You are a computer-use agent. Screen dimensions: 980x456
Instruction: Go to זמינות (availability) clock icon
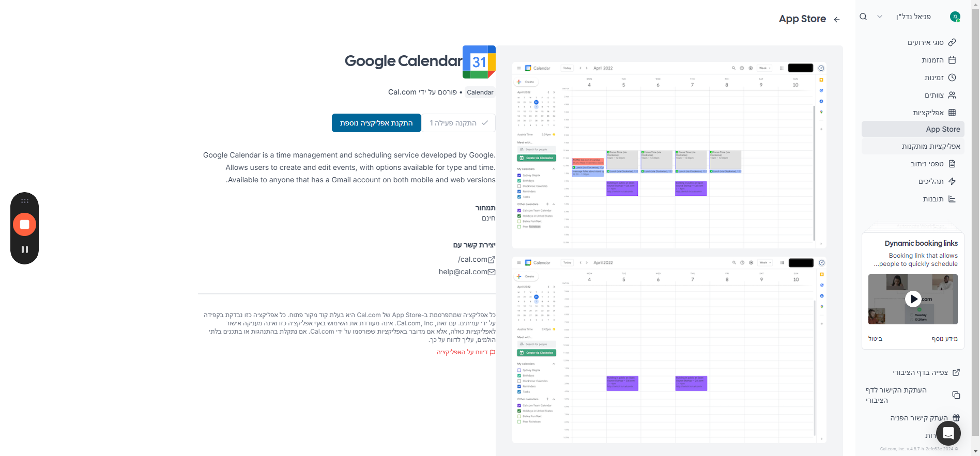click(940, 77)
